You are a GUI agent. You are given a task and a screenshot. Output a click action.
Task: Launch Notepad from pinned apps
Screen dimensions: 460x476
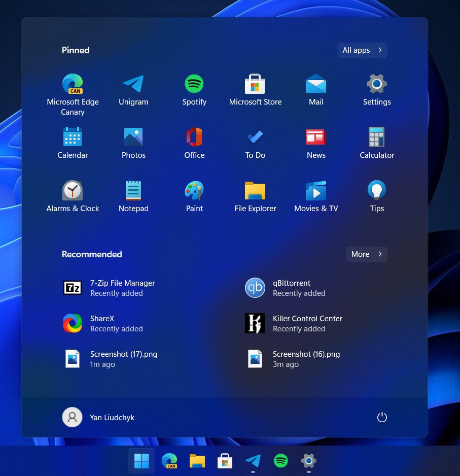[x=133, y=196]
